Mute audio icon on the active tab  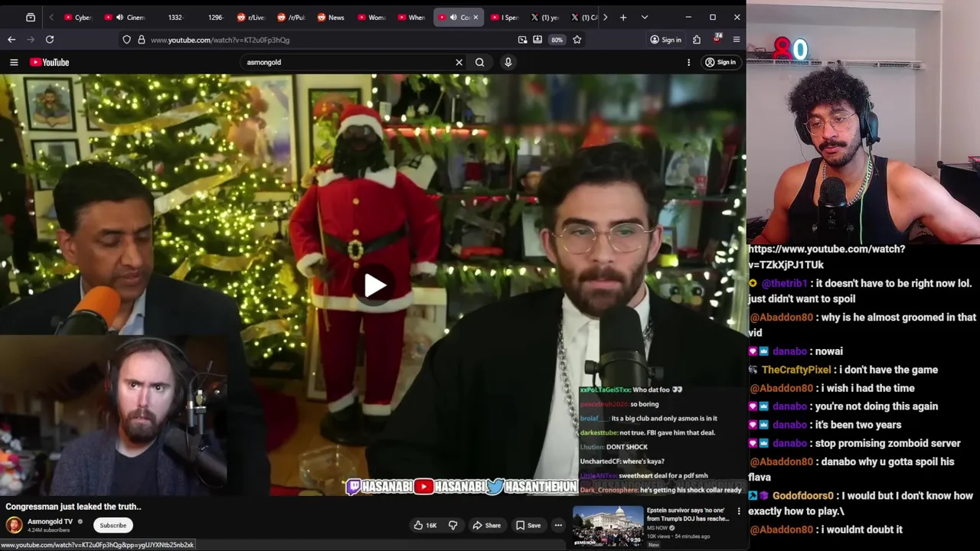pyautogui.click(x=453, y=17)
